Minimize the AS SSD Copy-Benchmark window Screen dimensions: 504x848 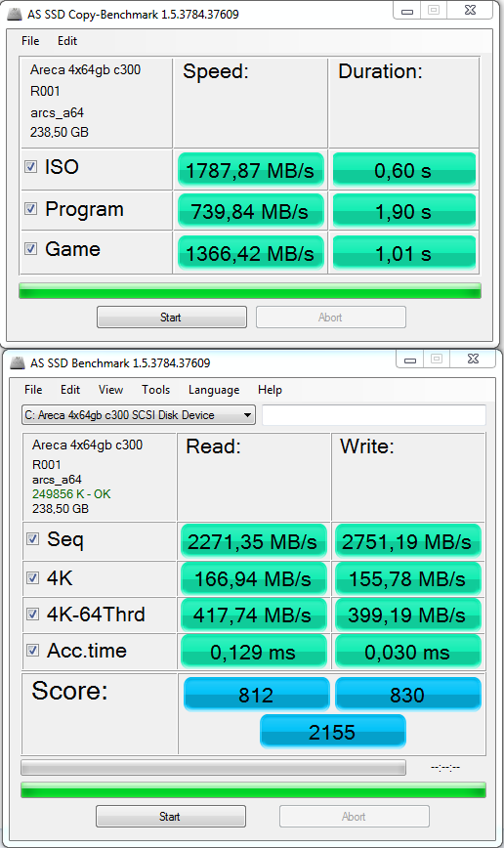pyautogui.click(x=407, y=10)
